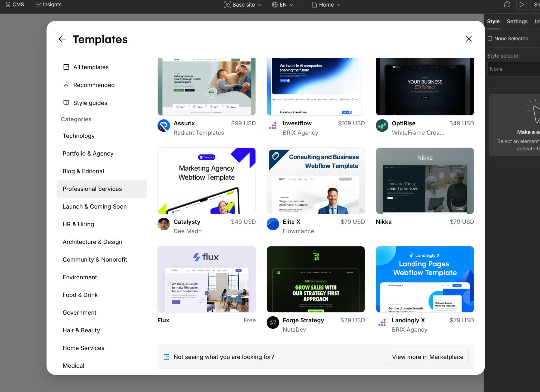Open the Elite X template thumbnail
540x392 pixels.
tap(316, 181)
